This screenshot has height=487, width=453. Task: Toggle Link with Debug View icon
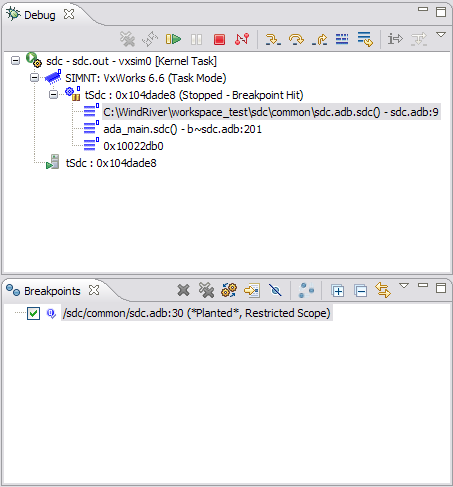click(x=383, y=290)
